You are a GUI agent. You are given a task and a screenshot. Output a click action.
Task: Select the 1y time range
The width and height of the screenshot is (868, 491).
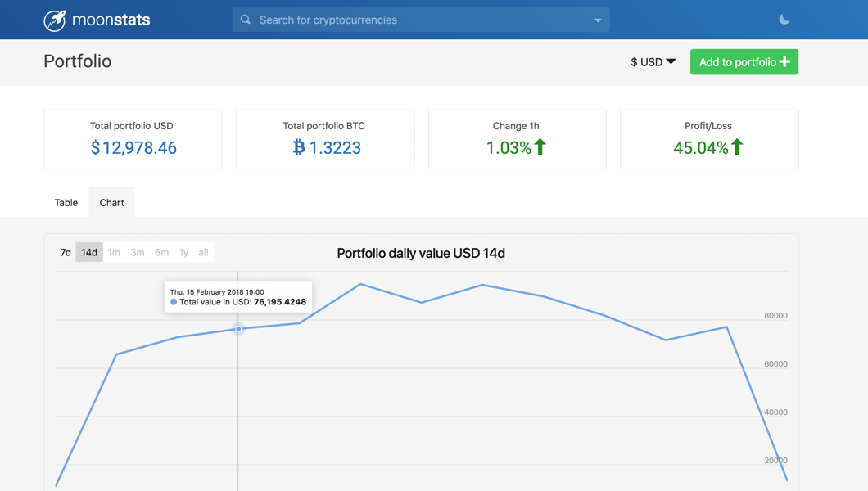(x=183, y=252)
